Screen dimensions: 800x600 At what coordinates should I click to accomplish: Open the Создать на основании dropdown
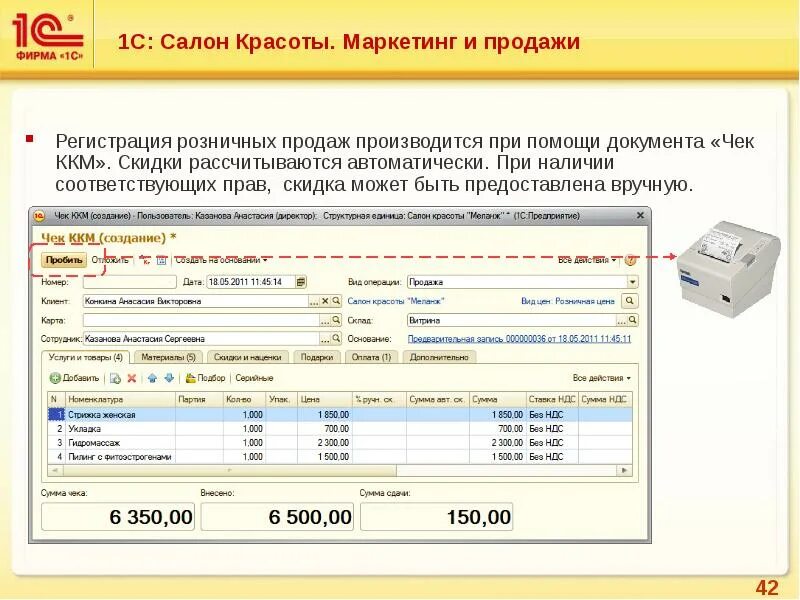pyautogui.click(x=221, y=260)
